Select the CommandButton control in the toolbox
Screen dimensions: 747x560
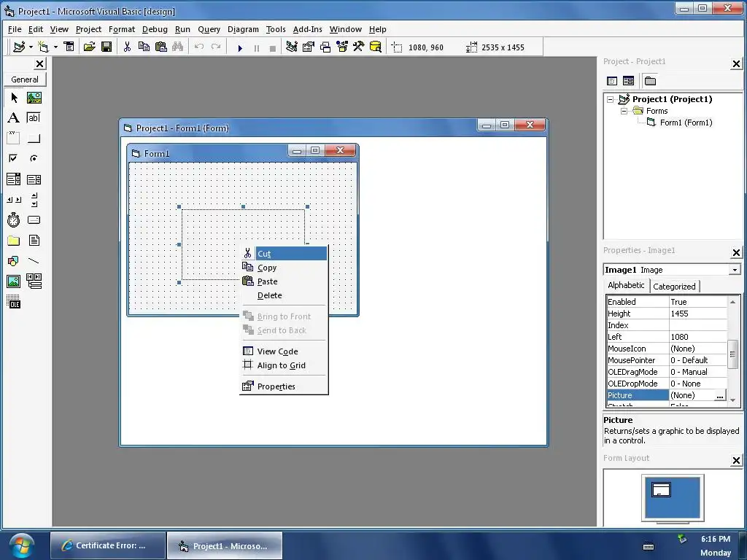click(x=34, y=138)
